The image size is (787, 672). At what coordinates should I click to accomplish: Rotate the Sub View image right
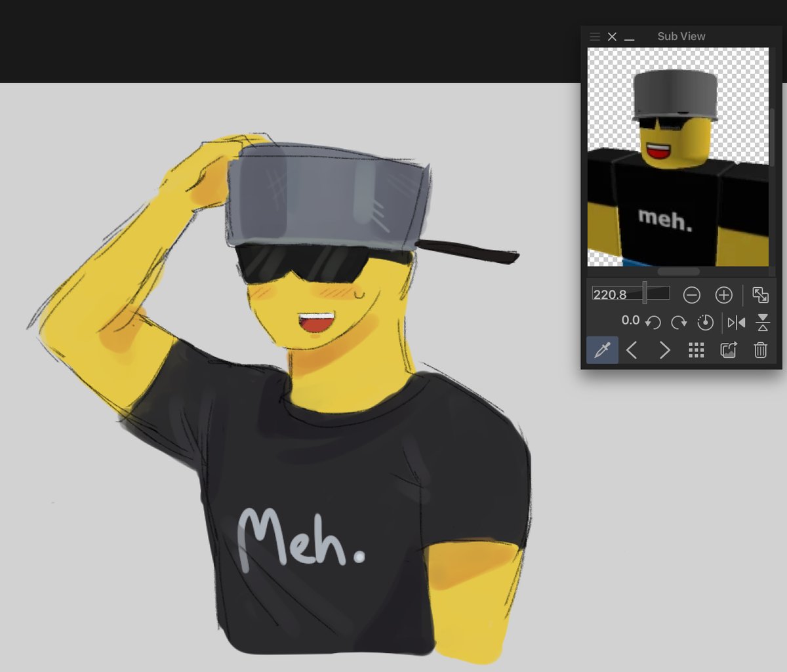point(679,322)
